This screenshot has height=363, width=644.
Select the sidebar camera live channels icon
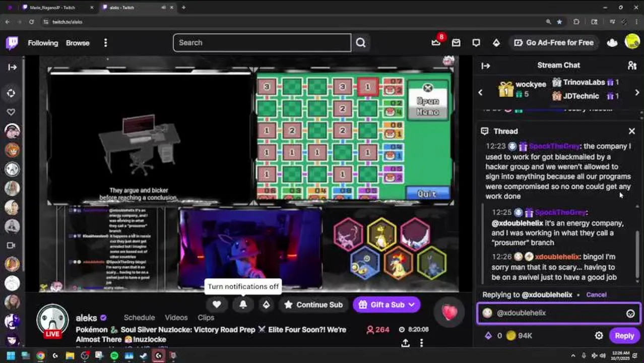[12, 246]
